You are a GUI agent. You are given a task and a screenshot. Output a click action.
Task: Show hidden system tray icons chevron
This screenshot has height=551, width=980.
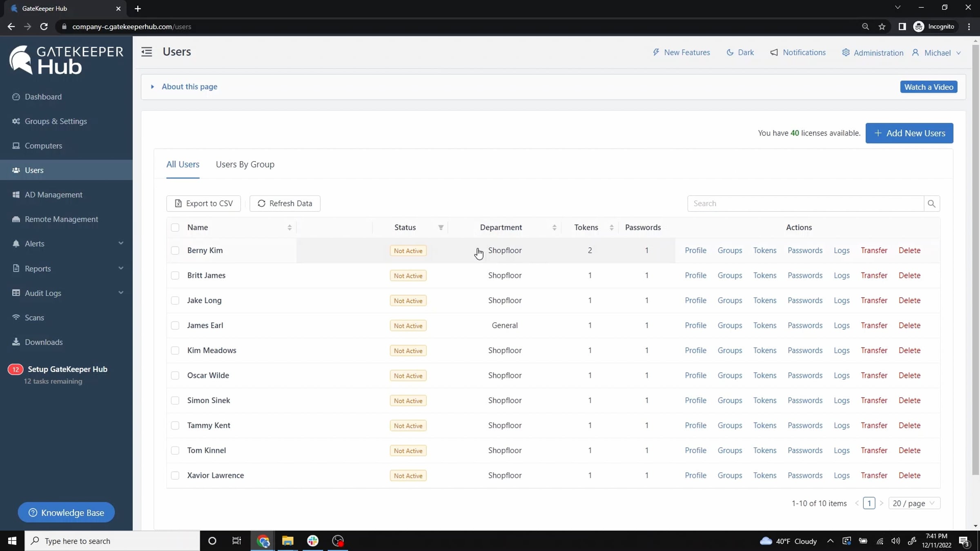click(830, 541)
